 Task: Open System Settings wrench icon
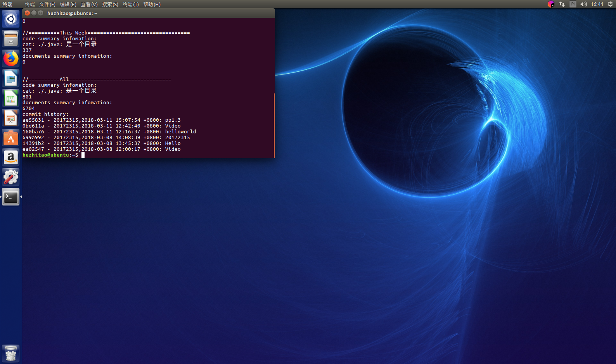11,177
